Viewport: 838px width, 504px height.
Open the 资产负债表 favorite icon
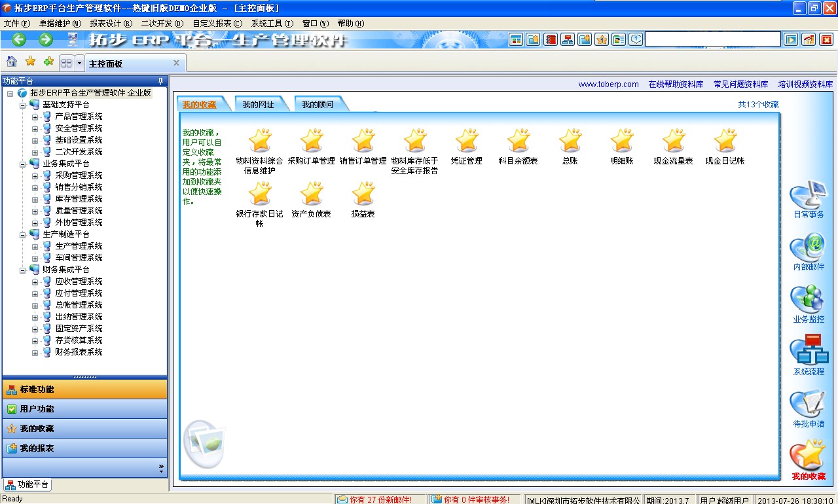(312, 194)
